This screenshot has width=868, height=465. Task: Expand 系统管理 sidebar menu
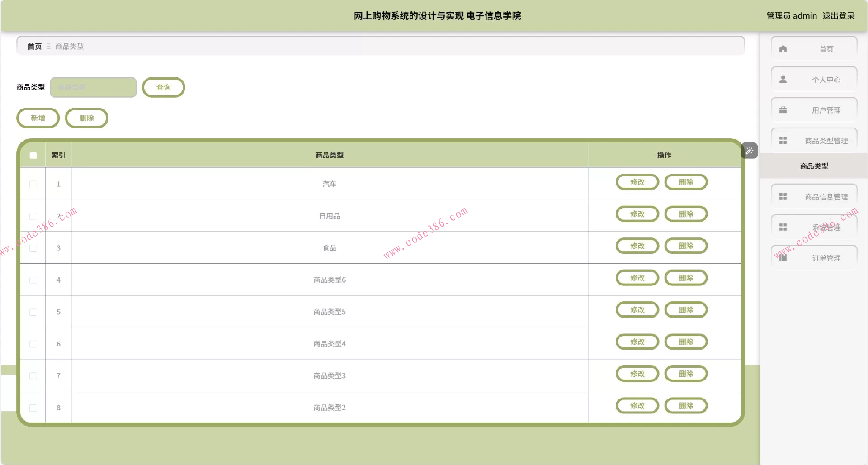click(x=814, y=227)
